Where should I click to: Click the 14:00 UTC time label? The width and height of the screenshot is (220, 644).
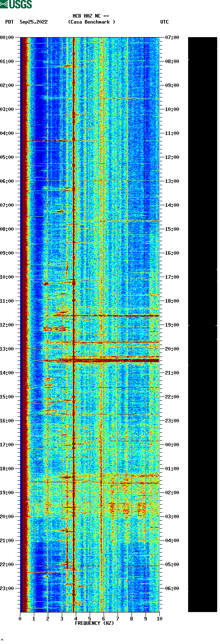pos(172,205)
